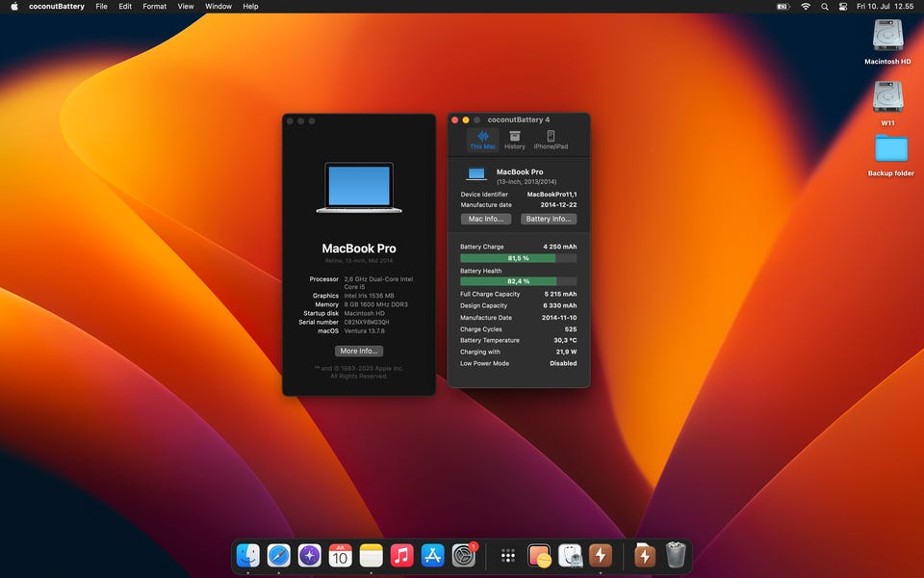Open Calendar from the Dock

click(340, 556)
